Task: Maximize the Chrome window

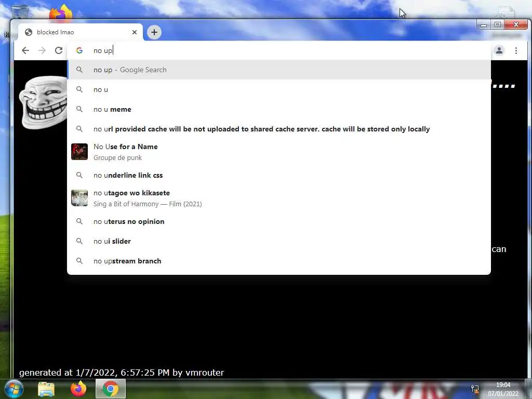Action: point(497,25)
